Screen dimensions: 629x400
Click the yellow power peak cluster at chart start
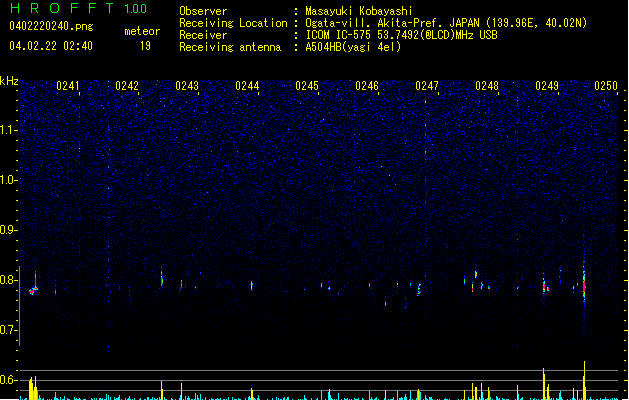pyautogui.click(x=33, y=388)
